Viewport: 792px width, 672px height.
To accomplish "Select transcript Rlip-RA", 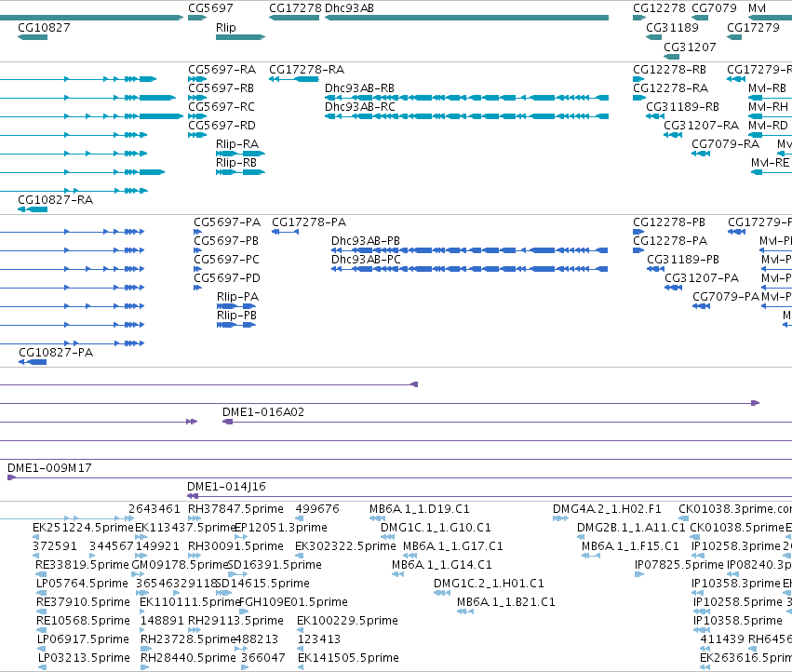I will click(x=240, y=154).
